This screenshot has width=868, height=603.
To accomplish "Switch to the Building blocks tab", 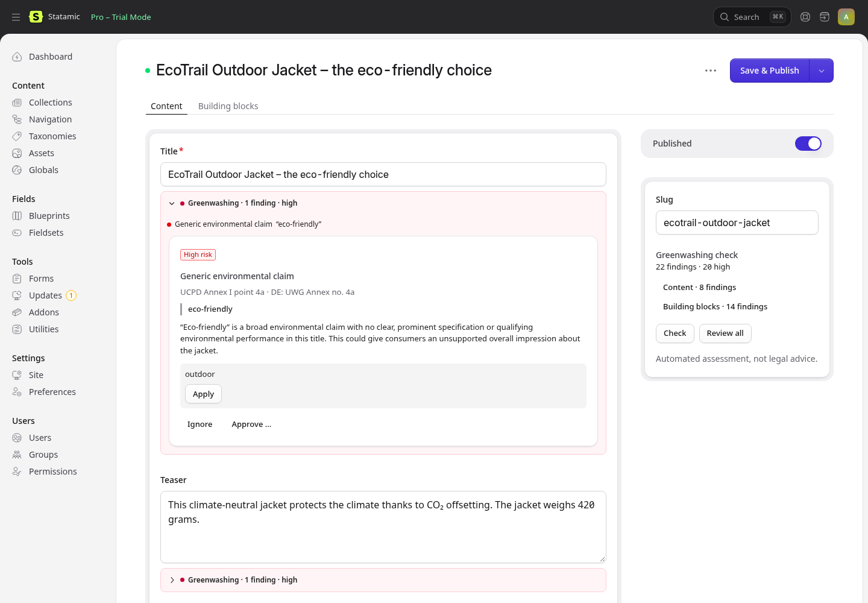I will pos(228,106).
